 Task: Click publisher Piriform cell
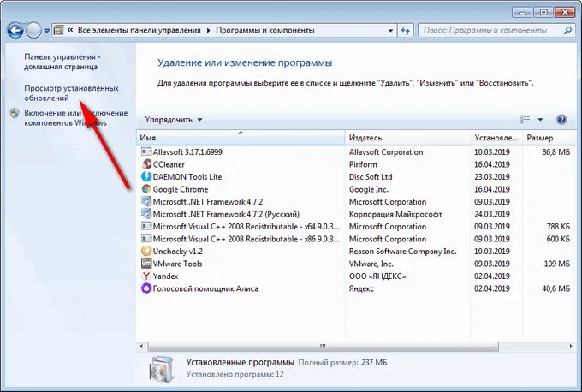(x=363, y=164)
